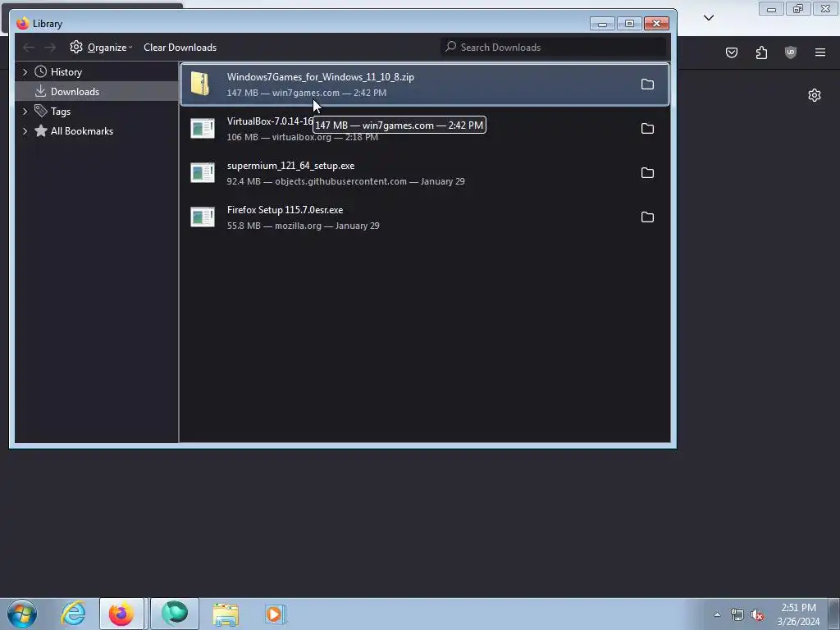The height and width of the screenshot is (630, 840).
Task: Select Windows7Games_for_Windows_11_10_8.zip entry
Action: pyautogui.click(x=425, y=84)
